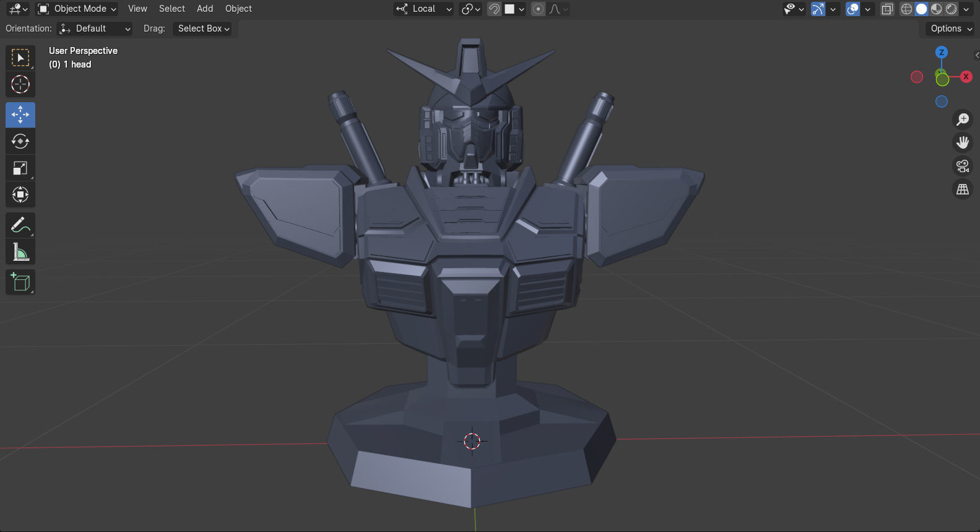This screenshot has width=980, height=532.
Task: Open the Add menu
Action: point(205,9)
